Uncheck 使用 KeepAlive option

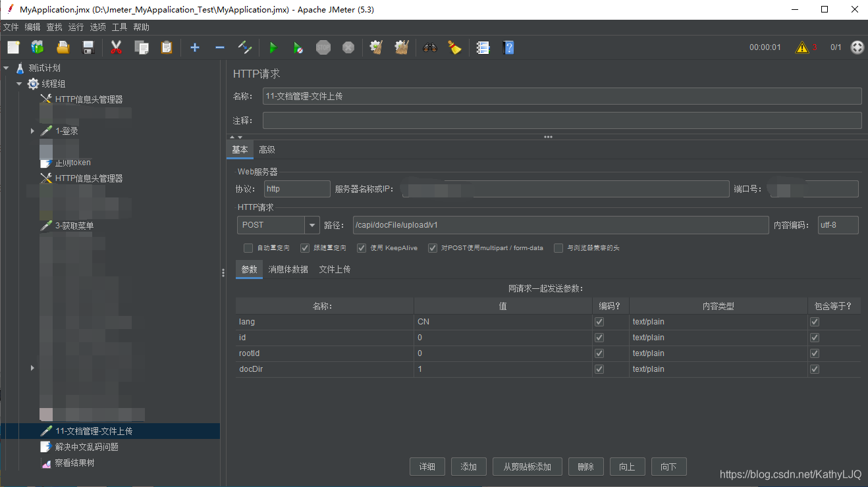[x=362, y=248]
